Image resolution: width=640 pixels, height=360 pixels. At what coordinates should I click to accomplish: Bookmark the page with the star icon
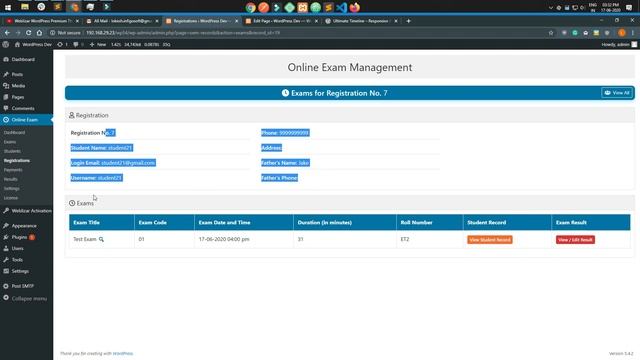coord(551,33)
